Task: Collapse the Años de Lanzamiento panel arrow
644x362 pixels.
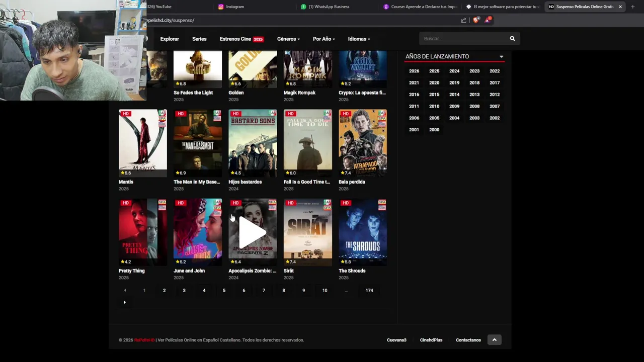Action: 501,57
